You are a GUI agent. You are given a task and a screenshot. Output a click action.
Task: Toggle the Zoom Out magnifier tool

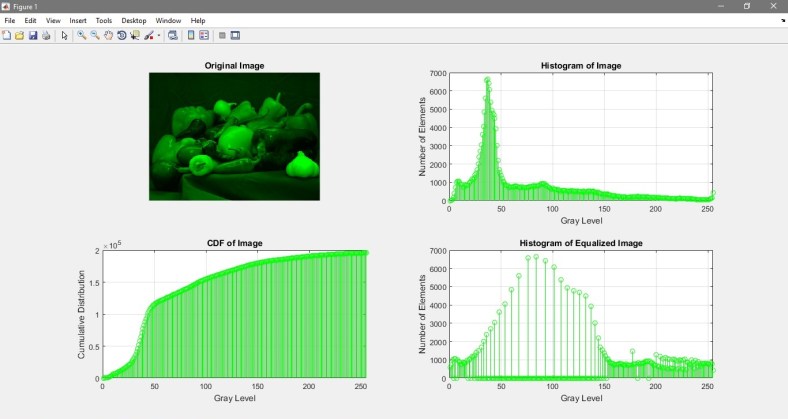[x=94, y=35]
